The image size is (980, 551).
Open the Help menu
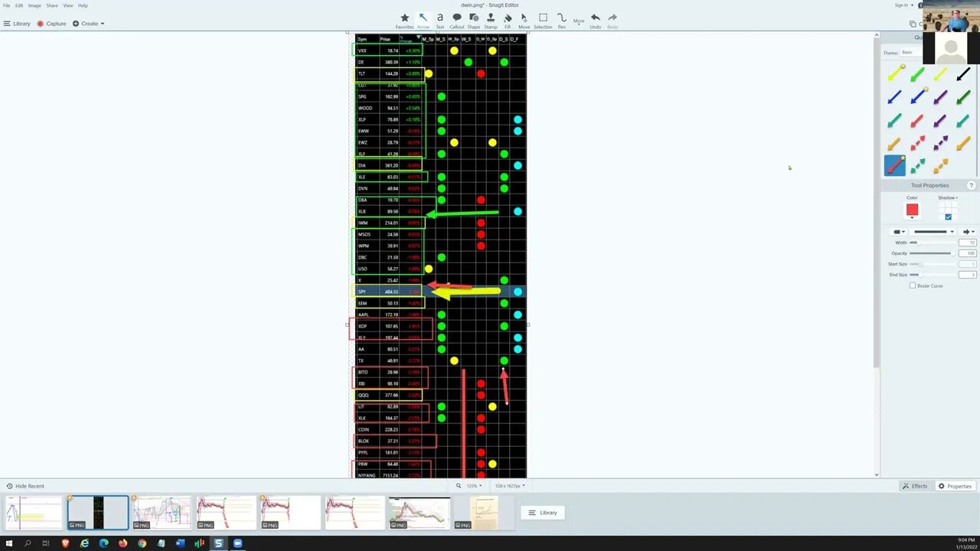coord(83,5)
